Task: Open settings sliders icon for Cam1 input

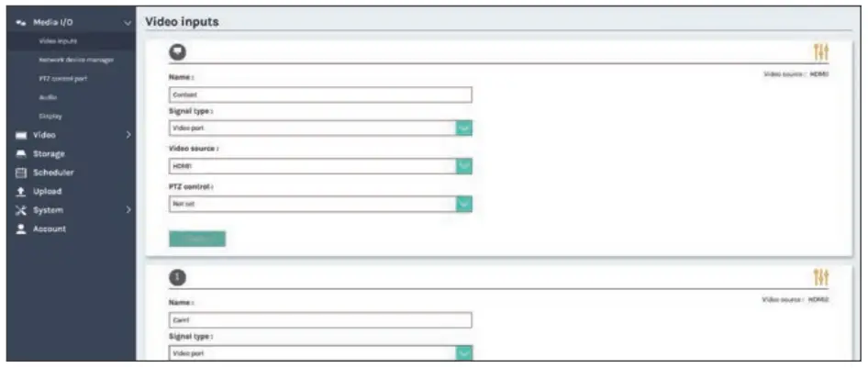Action: coord(821,277)
